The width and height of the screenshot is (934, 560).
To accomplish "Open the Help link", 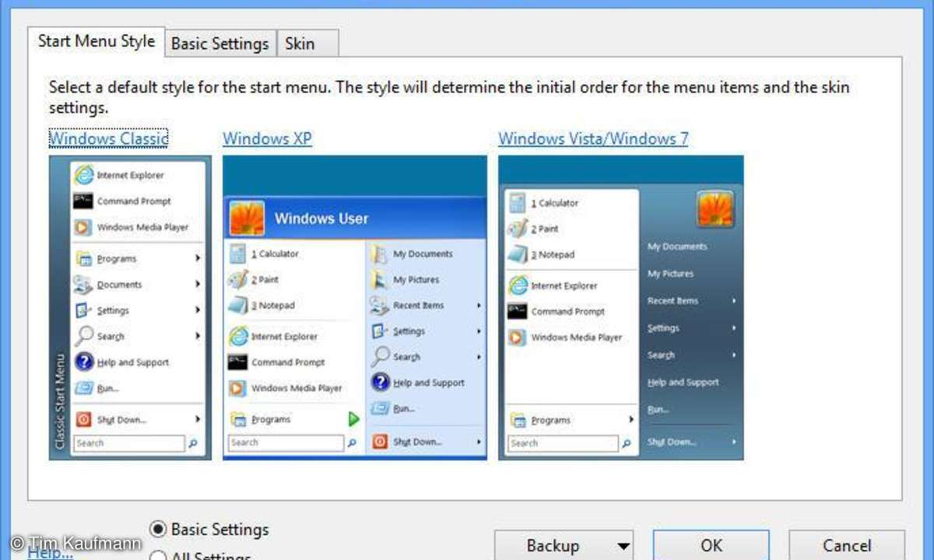I will click(x=50, y=553).
